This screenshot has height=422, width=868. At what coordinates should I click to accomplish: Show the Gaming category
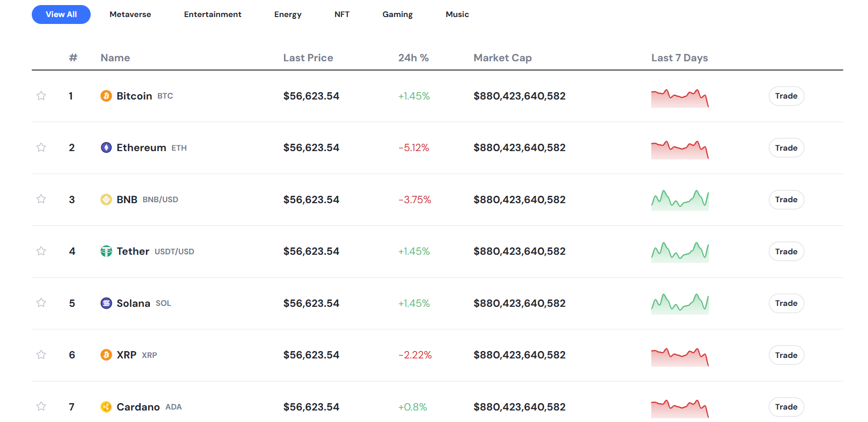pos(397,14)
